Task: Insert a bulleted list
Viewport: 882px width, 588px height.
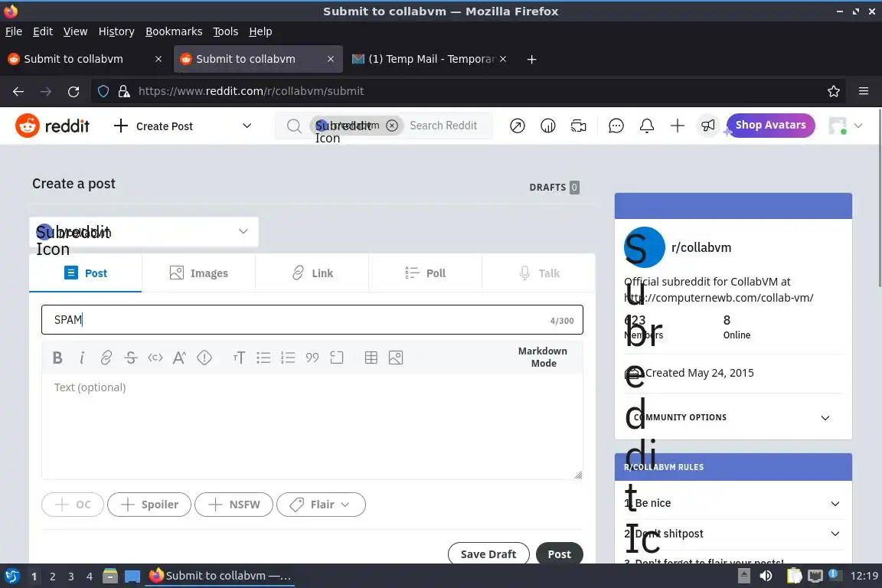Action: coord(263,358)
